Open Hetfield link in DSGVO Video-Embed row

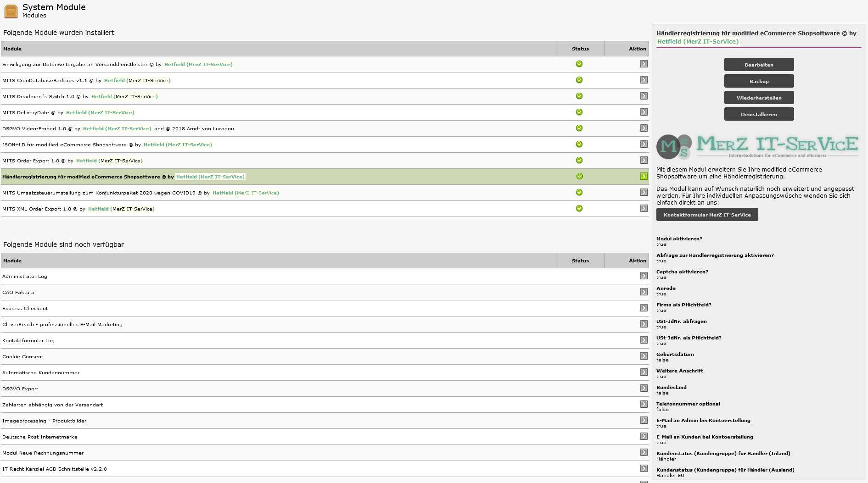pos(117,128)
